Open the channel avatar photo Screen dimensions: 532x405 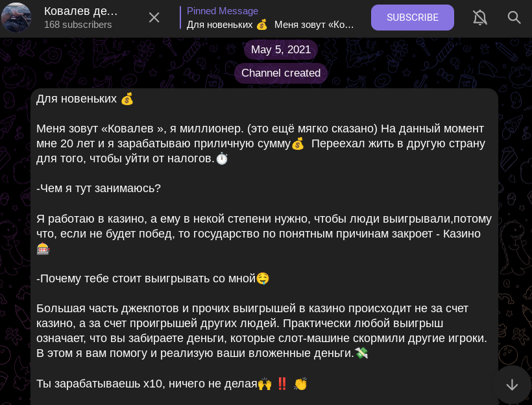16,18
